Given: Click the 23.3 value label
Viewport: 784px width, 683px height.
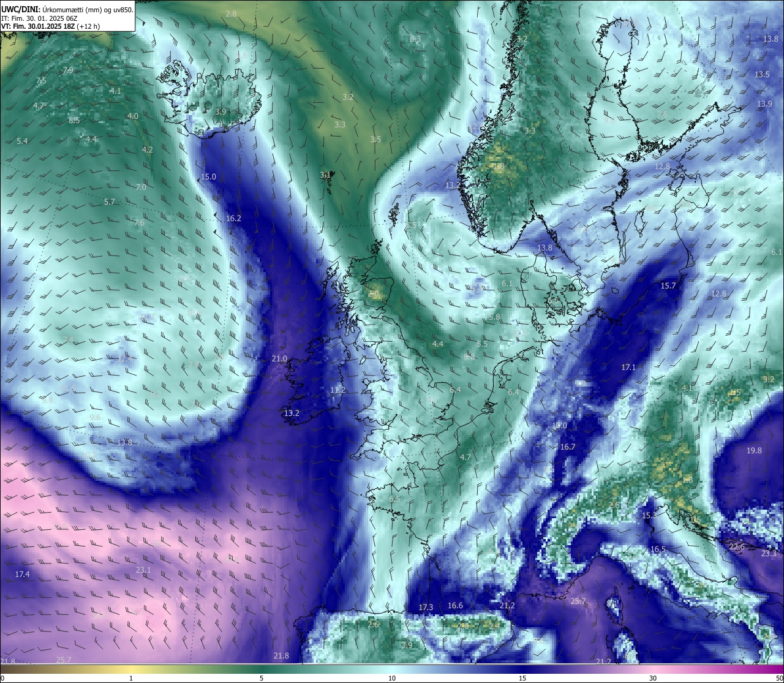Looking at the screenshot, I should [x=769, y=554].
